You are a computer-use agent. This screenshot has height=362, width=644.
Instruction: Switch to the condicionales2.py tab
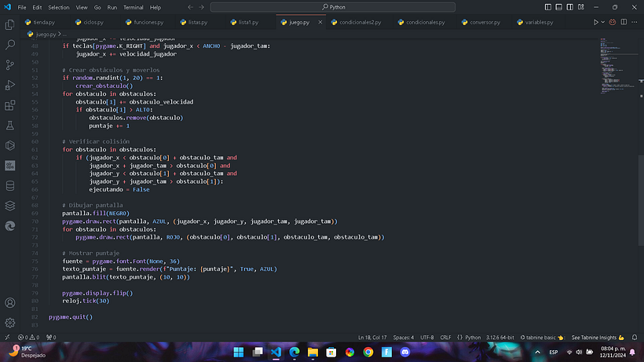point(360,22)
